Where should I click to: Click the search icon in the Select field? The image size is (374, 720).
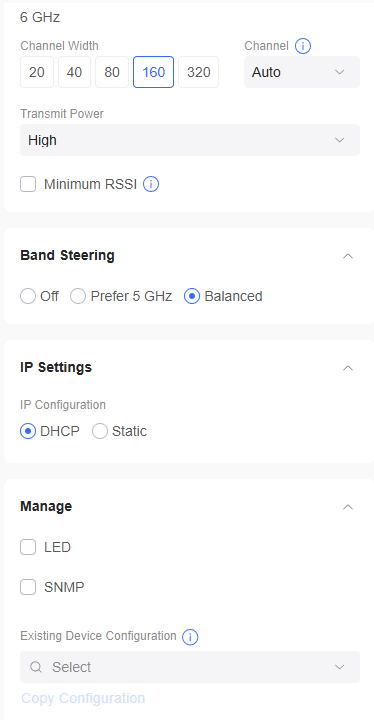point(36,667)
